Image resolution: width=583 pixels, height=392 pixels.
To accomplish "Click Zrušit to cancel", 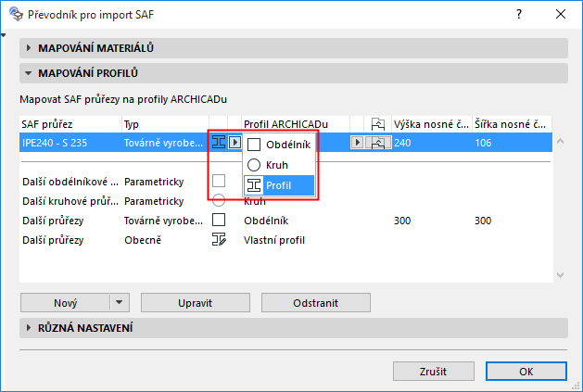I will (x=434, y=372).
